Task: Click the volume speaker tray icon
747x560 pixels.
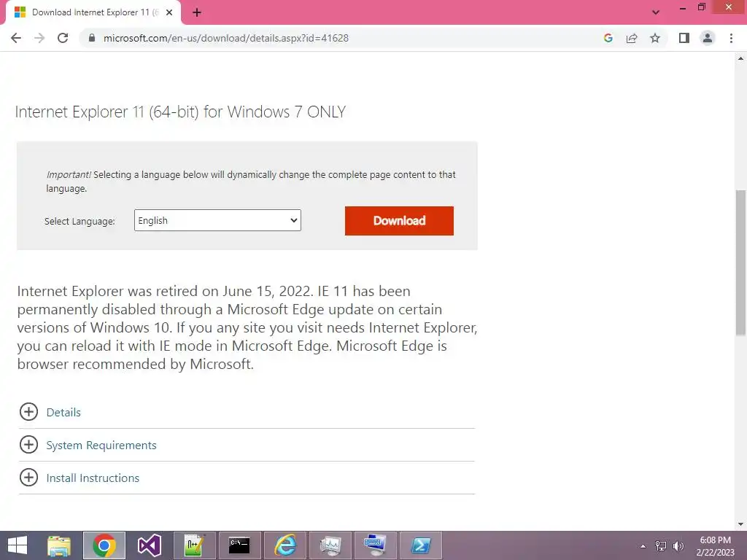Action: click(x=678, y=546)
